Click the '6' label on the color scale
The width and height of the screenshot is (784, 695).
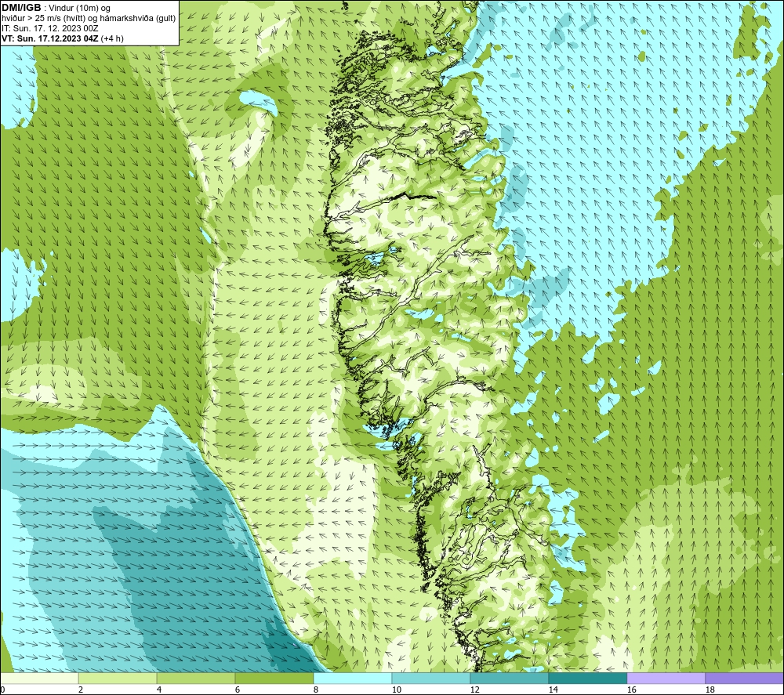coord(238,690)
